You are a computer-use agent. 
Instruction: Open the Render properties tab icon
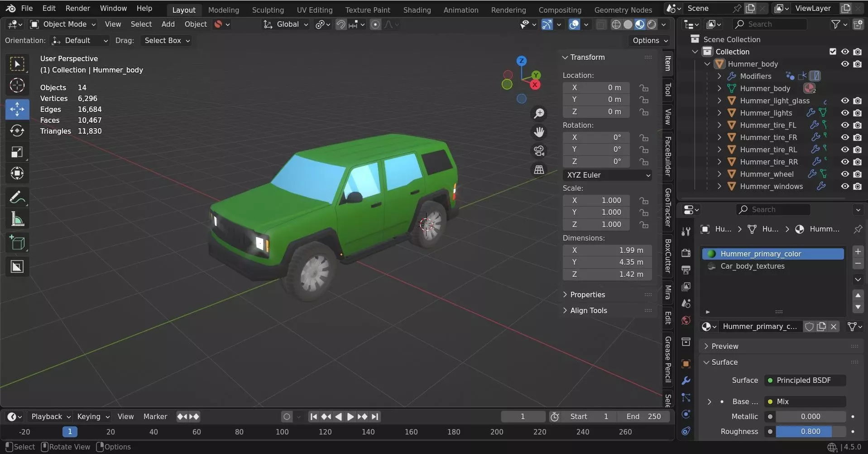click(686, 253)
